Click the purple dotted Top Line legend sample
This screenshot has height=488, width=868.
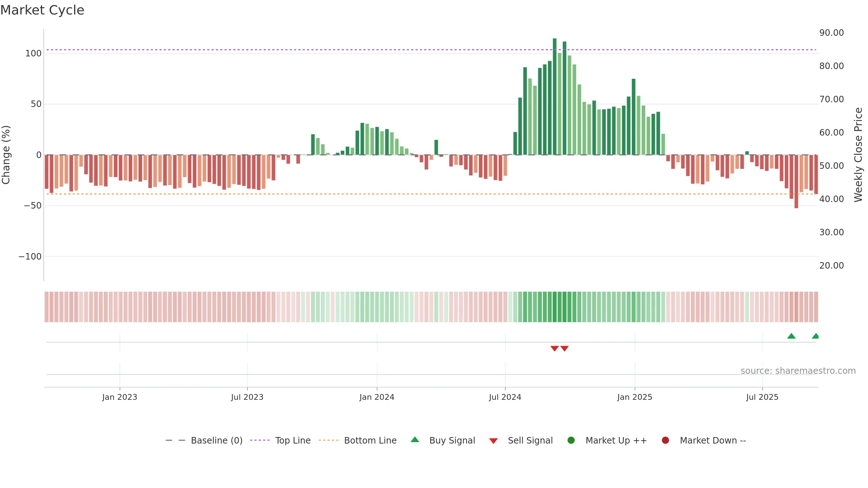click(x=260, y=440)
